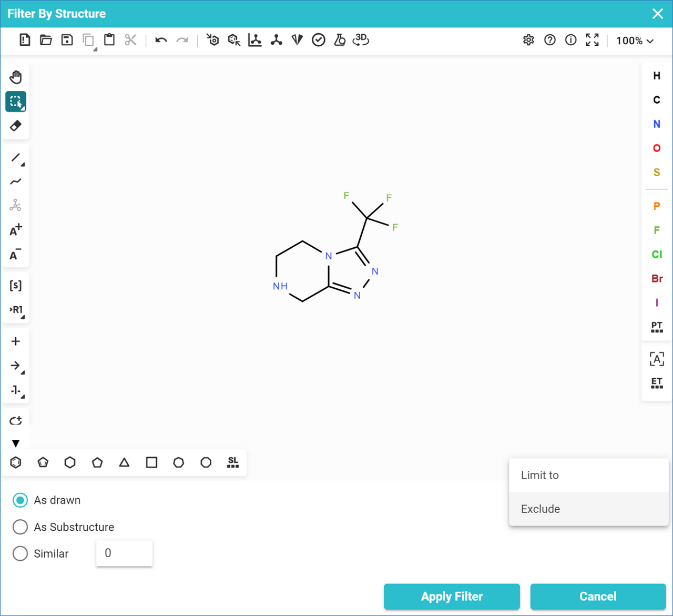Select the Eraser tool
The width and height of the screenshot is (673, 616).
point(16,126)
